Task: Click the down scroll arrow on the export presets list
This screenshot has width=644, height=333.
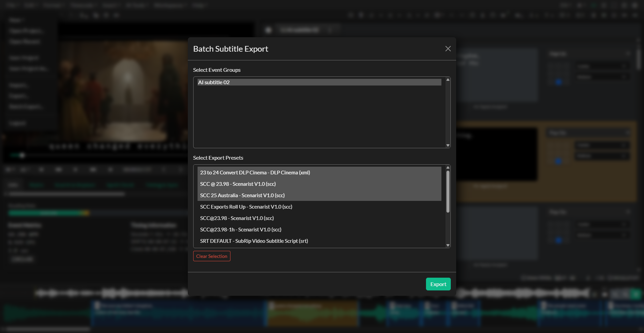Action: [x=447, y=245]
